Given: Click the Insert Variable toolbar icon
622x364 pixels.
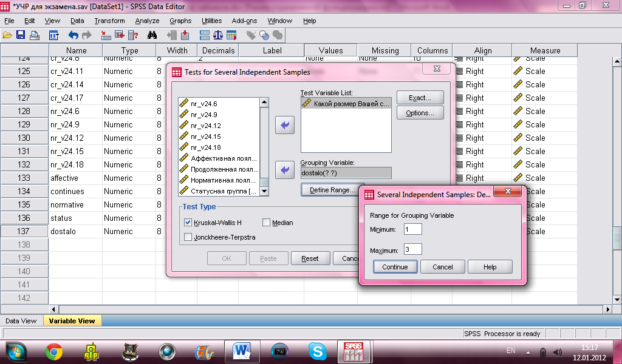Looking at the screenshot, I should click(185, 35).
